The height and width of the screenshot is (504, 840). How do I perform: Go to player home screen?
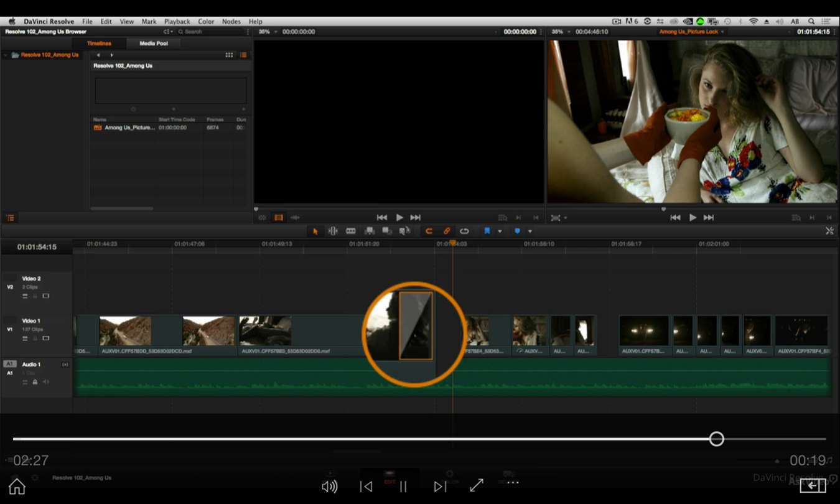(x=17, y=486)
